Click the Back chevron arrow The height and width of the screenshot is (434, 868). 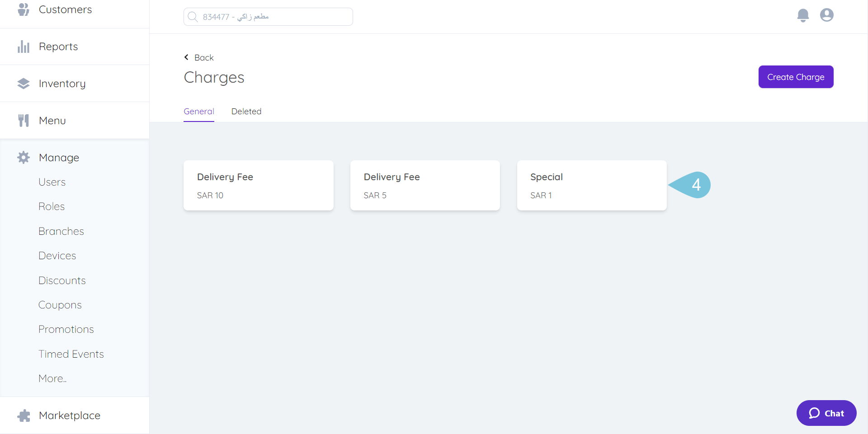pos(186,57)
